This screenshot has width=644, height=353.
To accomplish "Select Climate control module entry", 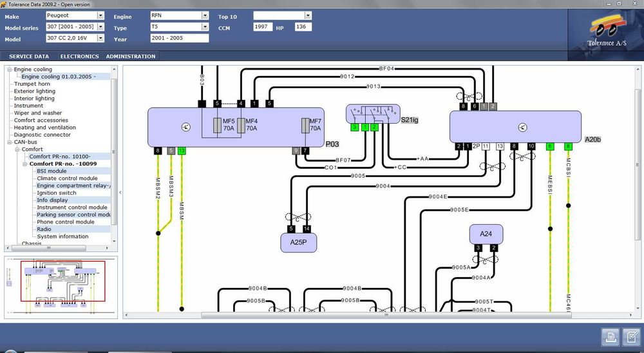I will coord(68,178).
